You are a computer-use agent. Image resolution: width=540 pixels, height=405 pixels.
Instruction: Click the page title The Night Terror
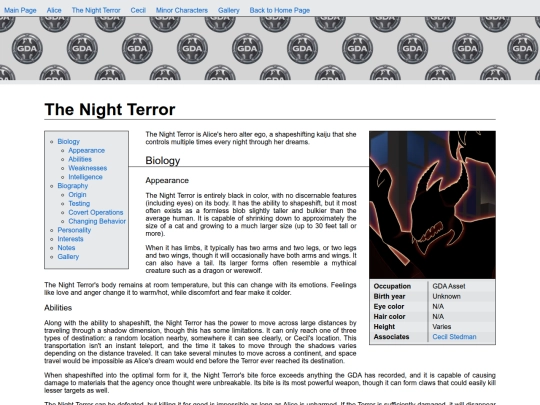[110, 110]
